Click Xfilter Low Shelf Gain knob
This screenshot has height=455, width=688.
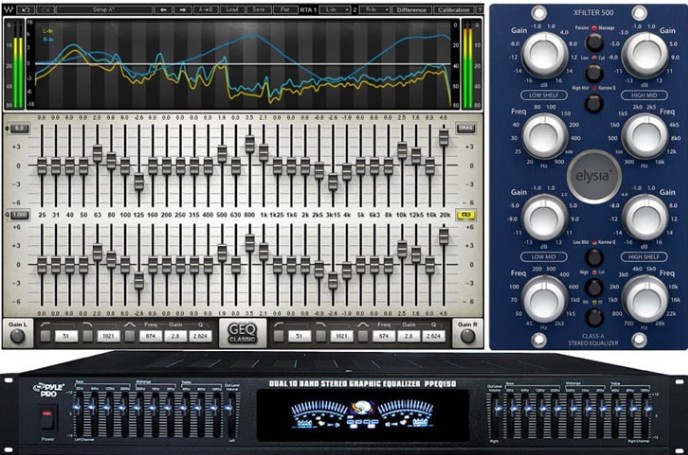[545, 55]
